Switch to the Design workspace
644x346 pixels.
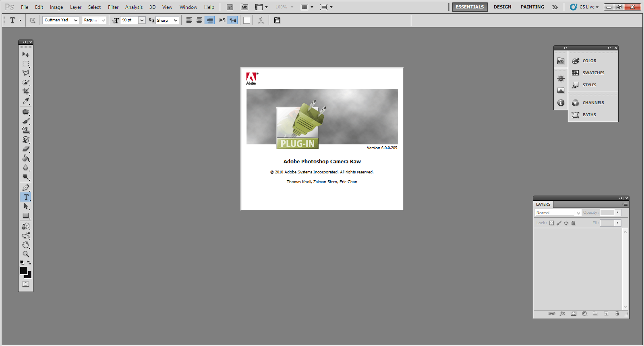pos(502,7)
